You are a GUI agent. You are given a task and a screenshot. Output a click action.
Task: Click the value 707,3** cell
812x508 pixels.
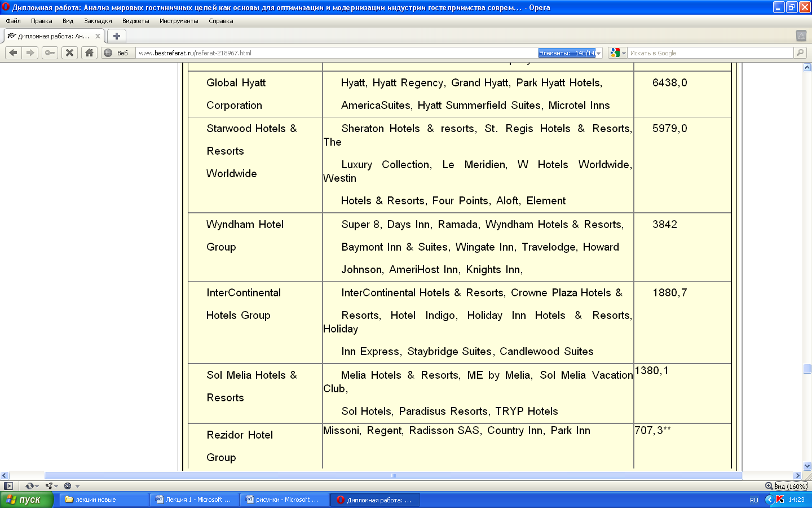682,446
